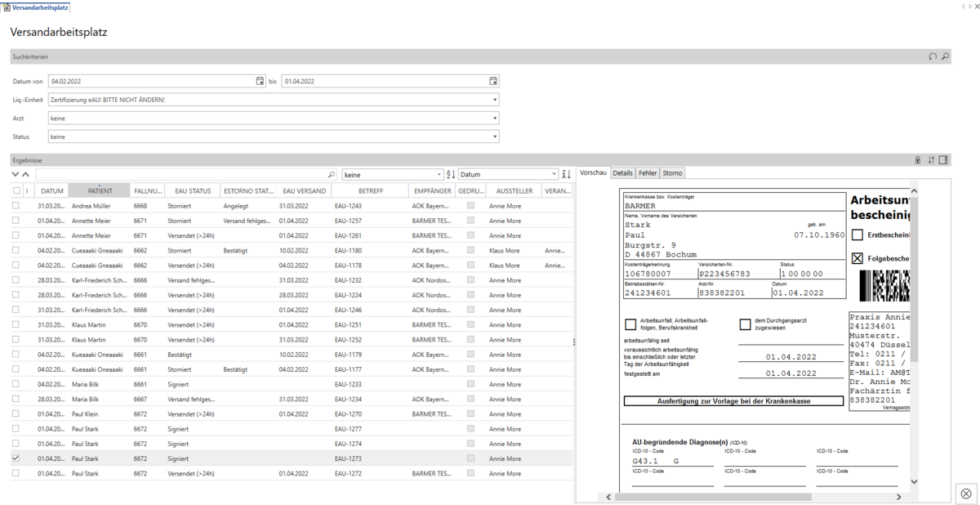Tick checkbox of Maria Bilk EAU-1233 row
The image size is (980, 505).
tap(16, 384)
